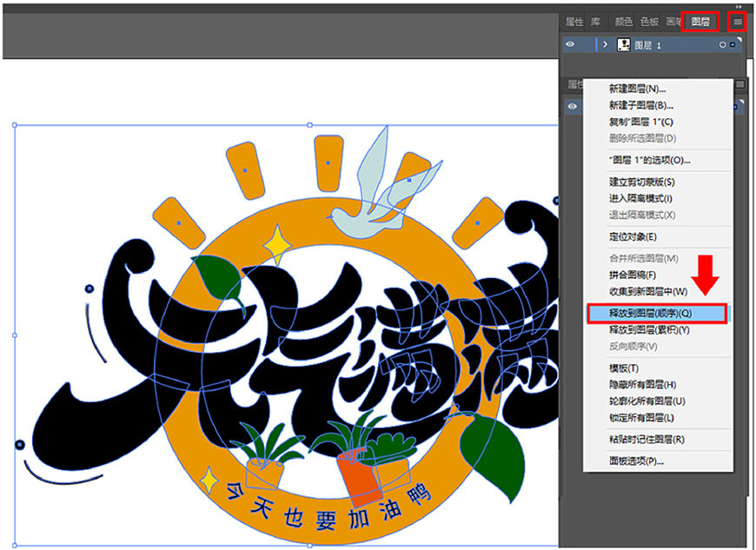This screenshot has width=756, height=550.
Task: Click Layer 1's target circle icon
Action: (x=721, y=43)
